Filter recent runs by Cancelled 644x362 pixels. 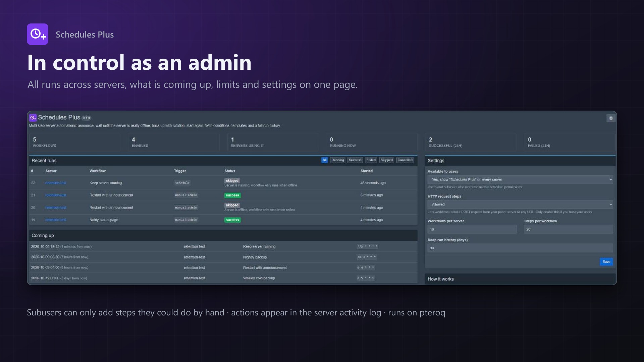point(405,160)
